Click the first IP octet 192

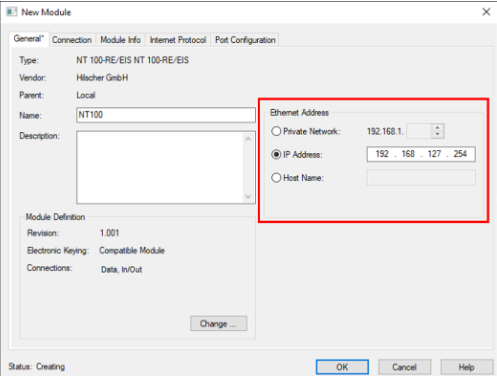coord(382,154)
